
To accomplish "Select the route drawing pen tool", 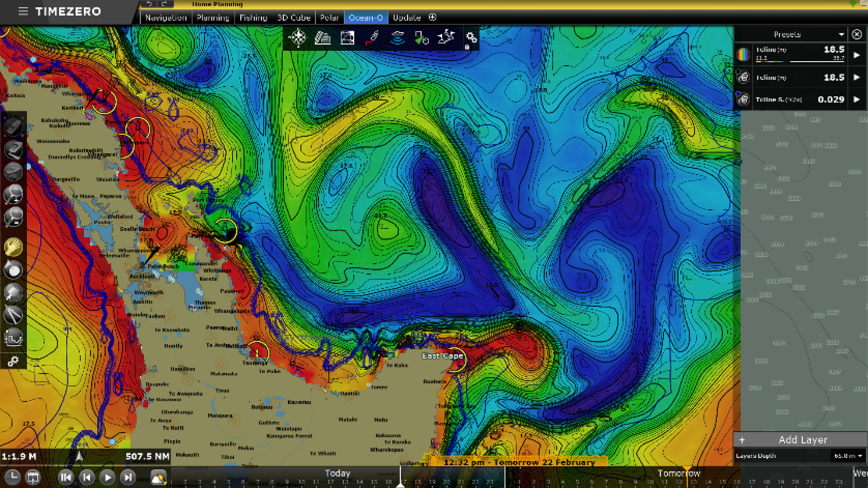I will tap(372, 38).
